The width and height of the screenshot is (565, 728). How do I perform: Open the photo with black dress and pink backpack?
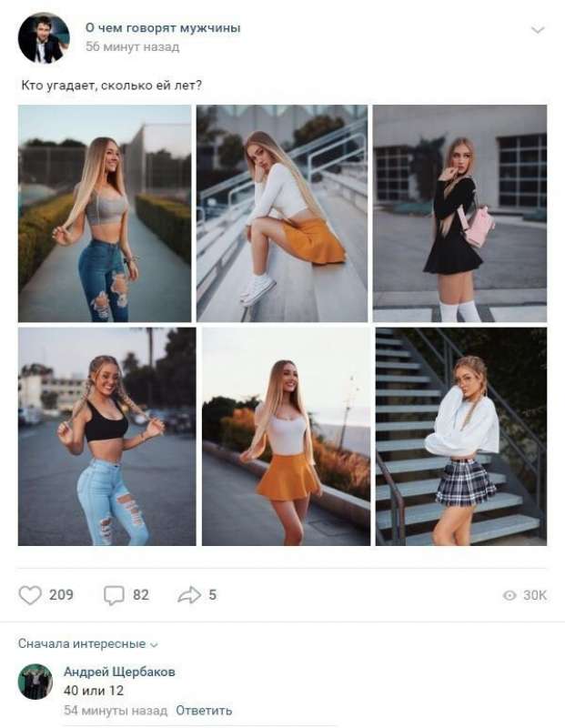pyautogui.click(x=459, y=214)
